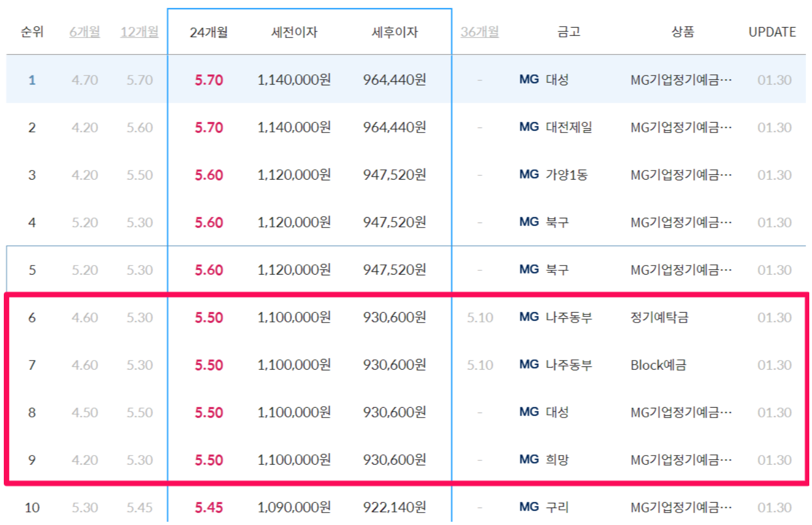Click 947,520원 after-tax interest for 가양1동
The image size is (812, 525).
[394, 175]
